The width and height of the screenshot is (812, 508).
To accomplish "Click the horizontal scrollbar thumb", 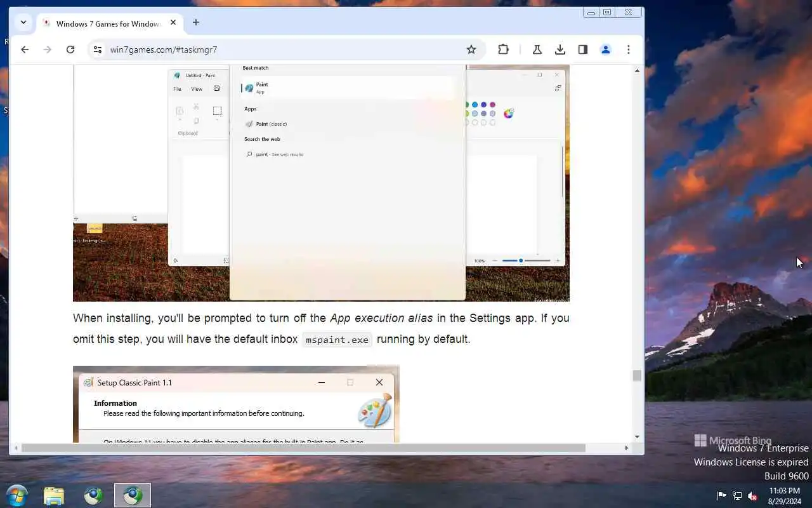I will coord(303,448).
